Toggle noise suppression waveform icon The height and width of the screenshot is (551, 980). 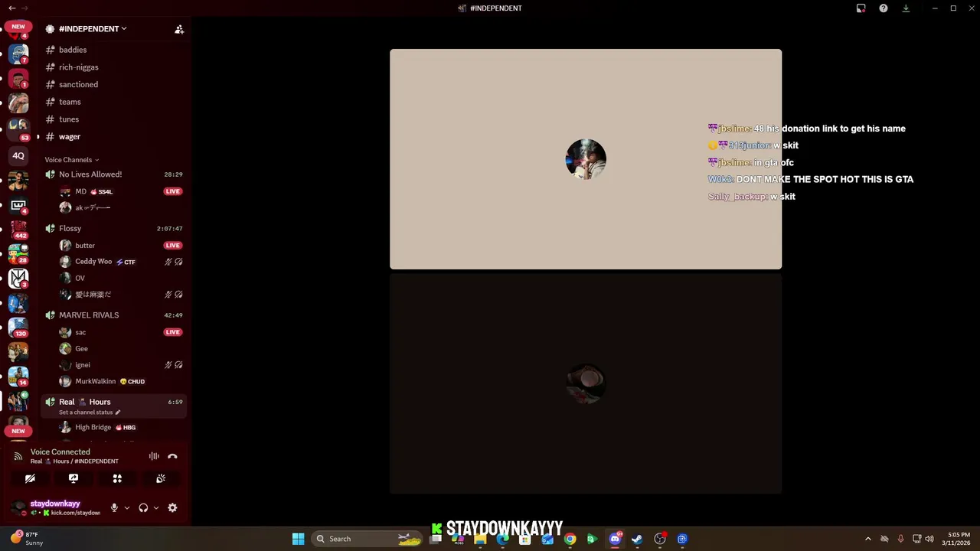[154, 456]
